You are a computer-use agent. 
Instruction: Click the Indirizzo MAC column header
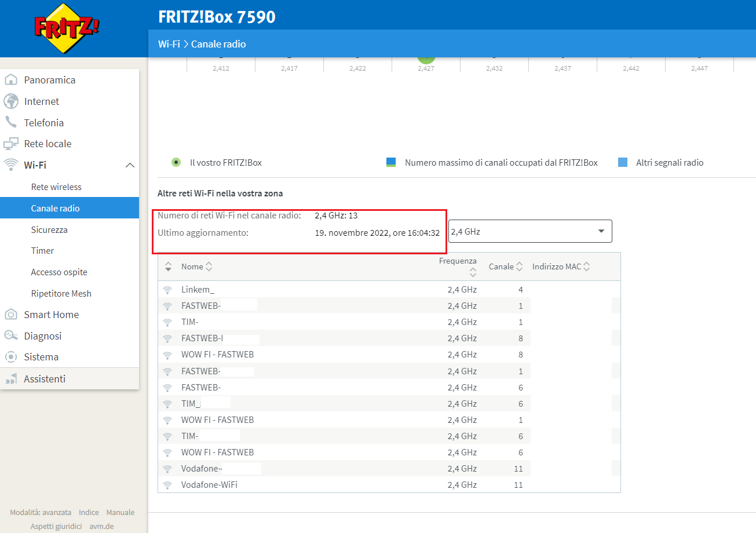coord(557,267)
